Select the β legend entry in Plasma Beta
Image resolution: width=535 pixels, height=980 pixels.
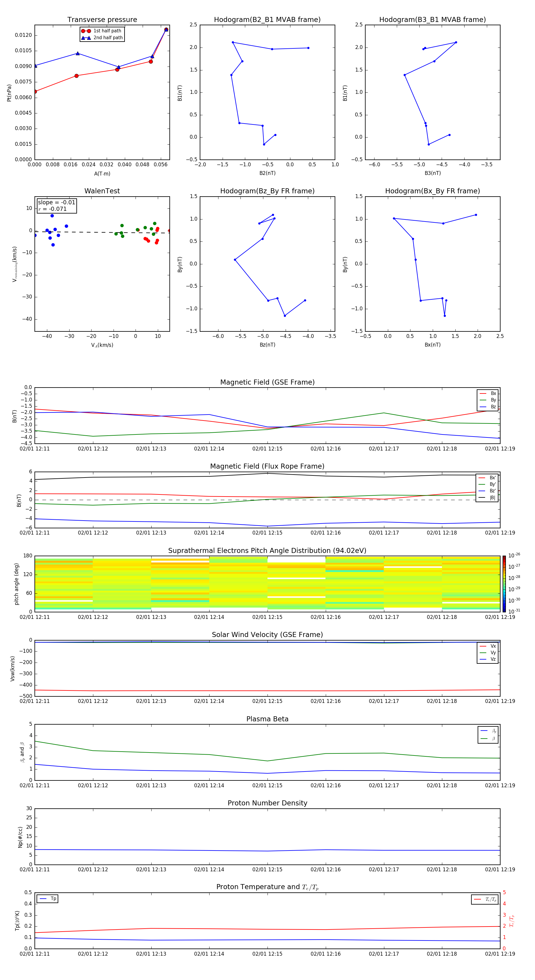[488, 739]
